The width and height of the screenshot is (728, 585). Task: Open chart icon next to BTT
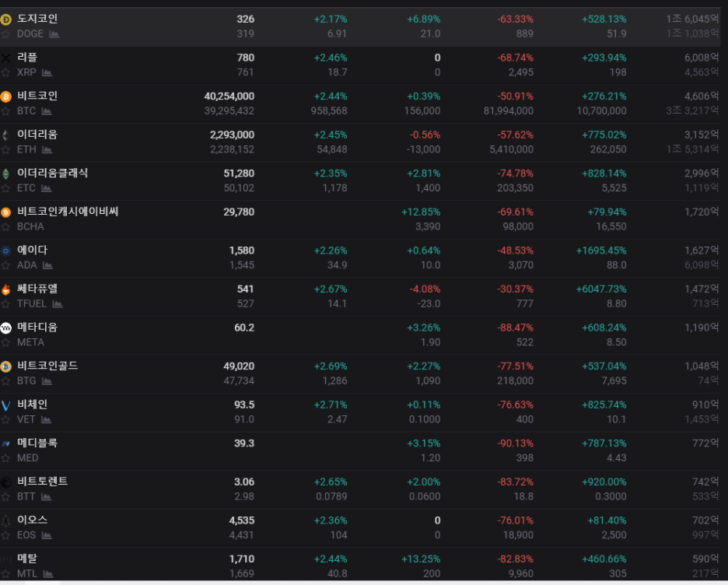[47, 496]
